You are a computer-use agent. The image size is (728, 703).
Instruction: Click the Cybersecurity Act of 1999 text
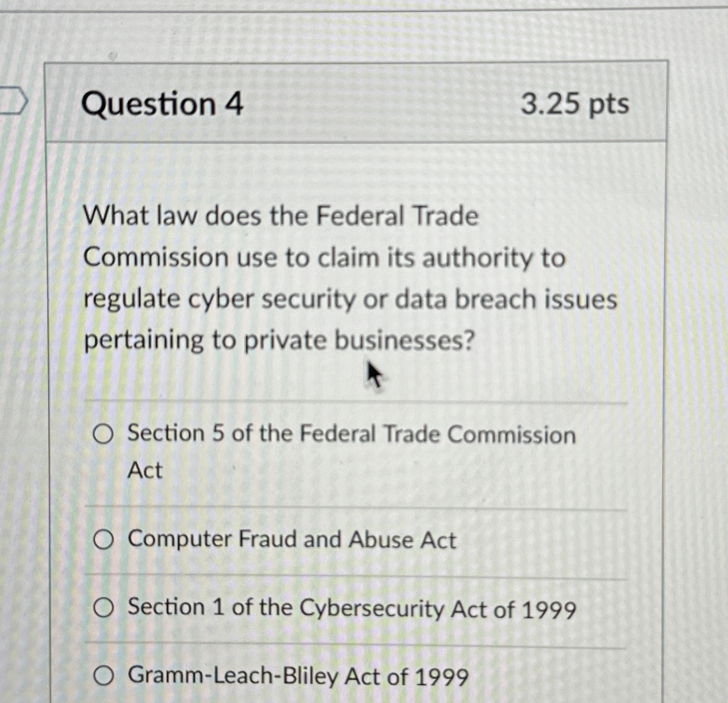click(351, 608)
